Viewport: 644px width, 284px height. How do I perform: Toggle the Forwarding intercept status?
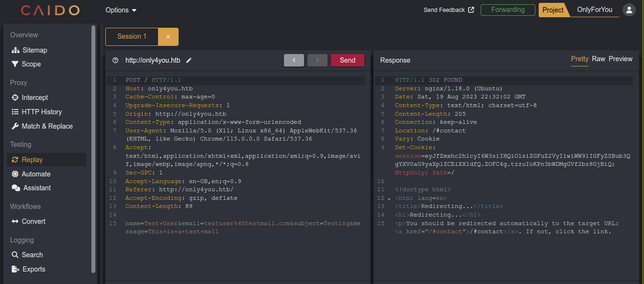coord(508,10)
